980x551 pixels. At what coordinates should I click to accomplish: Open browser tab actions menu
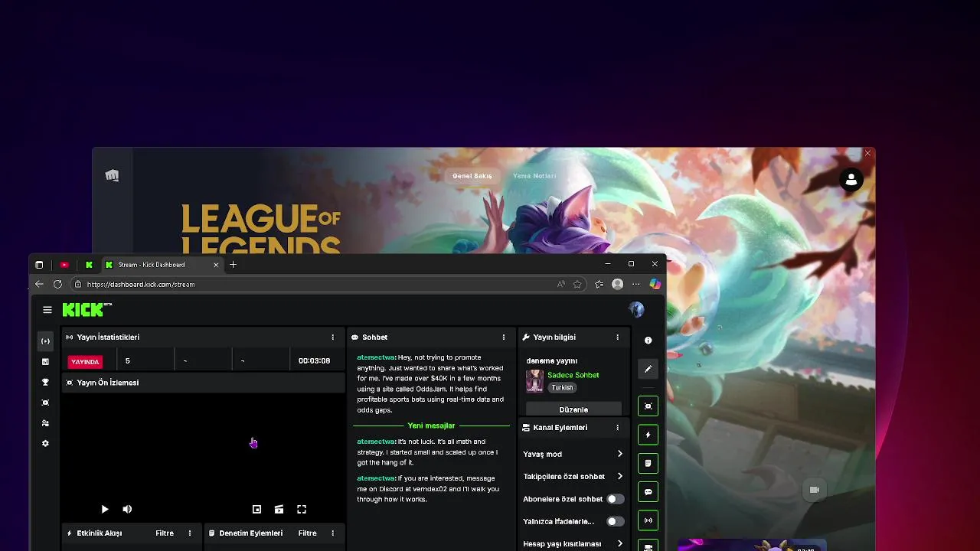pos(39,265)
